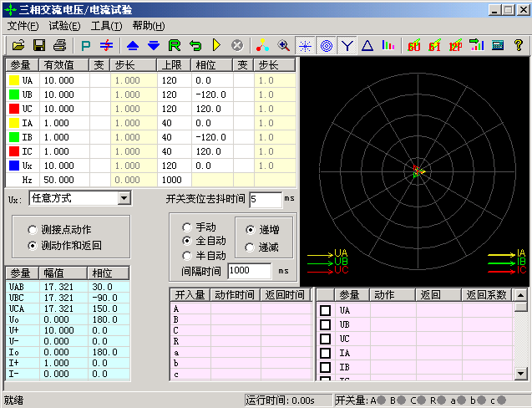Click the 间隔时间 input field
Screen dimensions: 532x408
249,271
